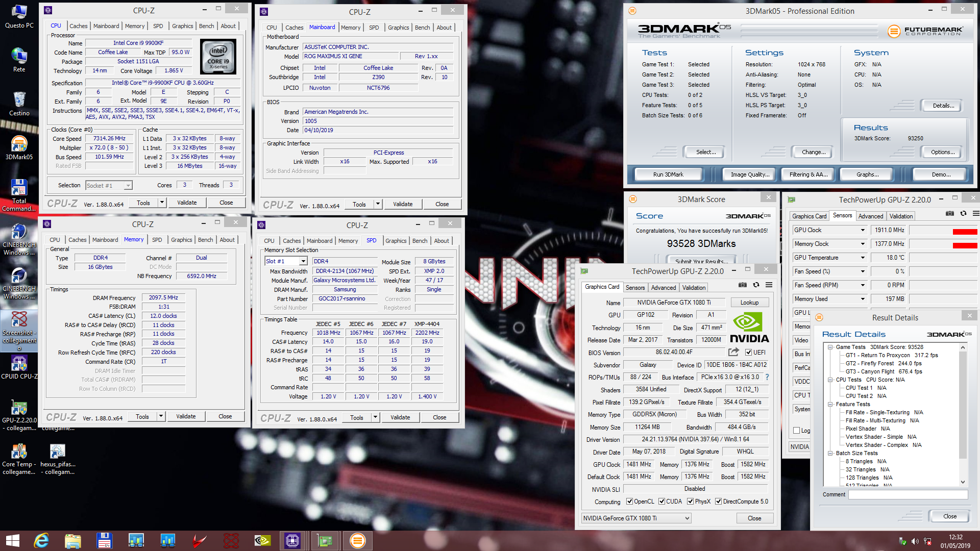This screenshot has width=980, height=551.
Task: Open hamburger menu in GPU-Z Graphics Card window
Action: pyautogui.click(x=769, y=285)
